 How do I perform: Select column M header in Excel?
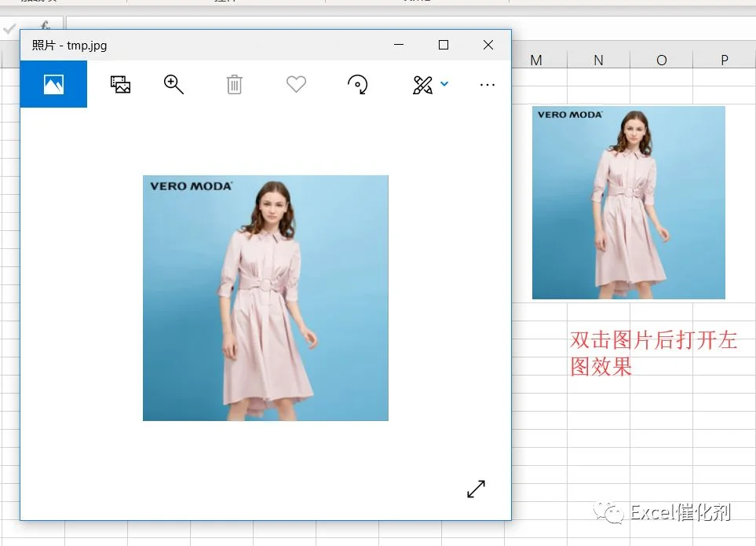[x=536, y=60]
